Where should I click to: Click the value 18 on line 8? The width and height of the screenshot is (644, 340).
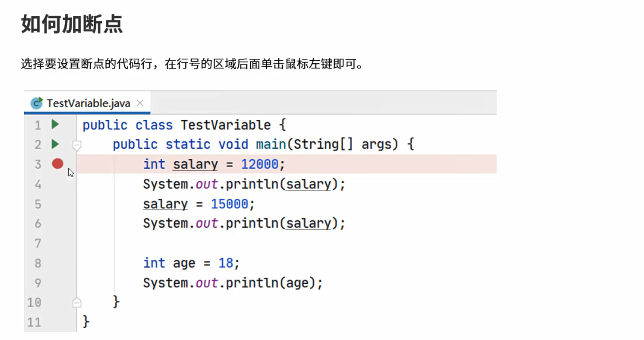pyautogui.click(x=226, y=263)
